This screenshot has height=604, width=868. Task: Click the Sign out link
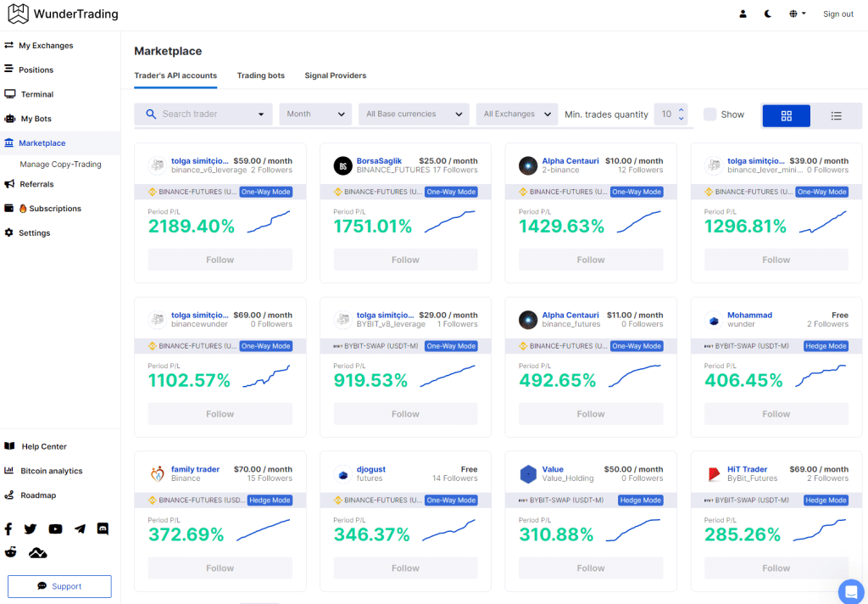(x=837, y=14)
